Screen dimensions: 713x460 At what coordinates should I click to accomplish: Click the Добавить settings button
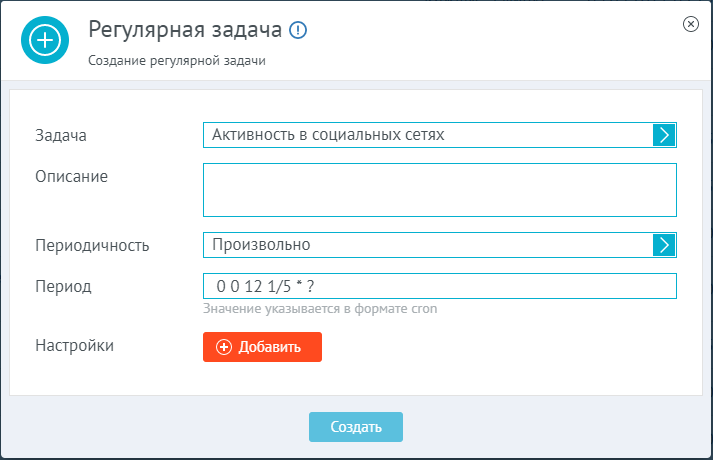(x=262, y=347)
